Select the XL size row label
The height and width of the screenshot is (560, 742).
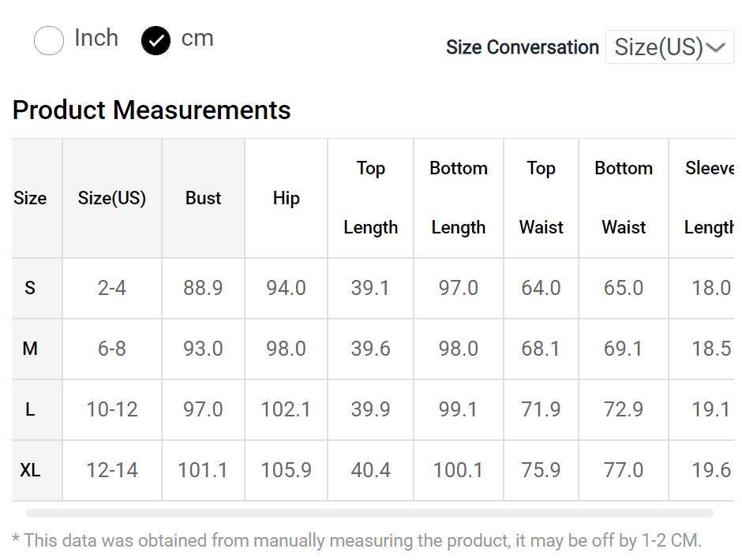[x=30, y=470]
